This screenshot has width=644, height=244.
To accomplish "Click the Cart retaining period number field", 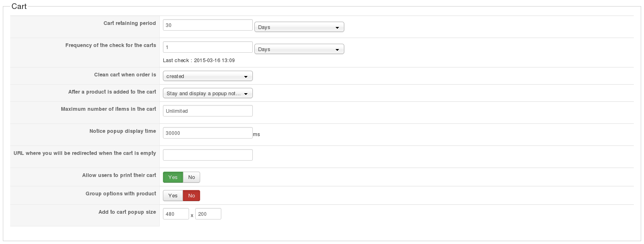I will pos(207,25).
